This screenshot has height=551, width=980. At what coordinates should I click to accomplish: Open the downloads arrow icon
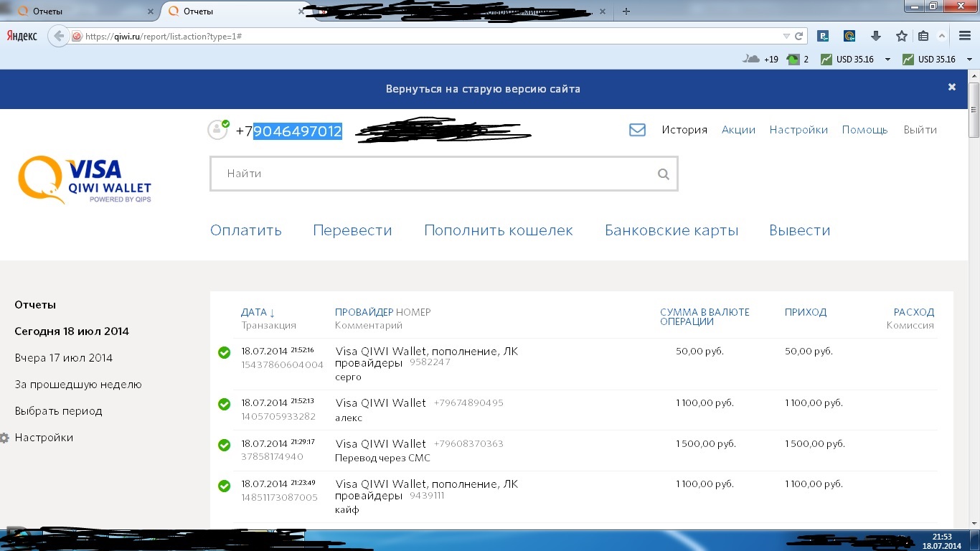coord(875,36)
